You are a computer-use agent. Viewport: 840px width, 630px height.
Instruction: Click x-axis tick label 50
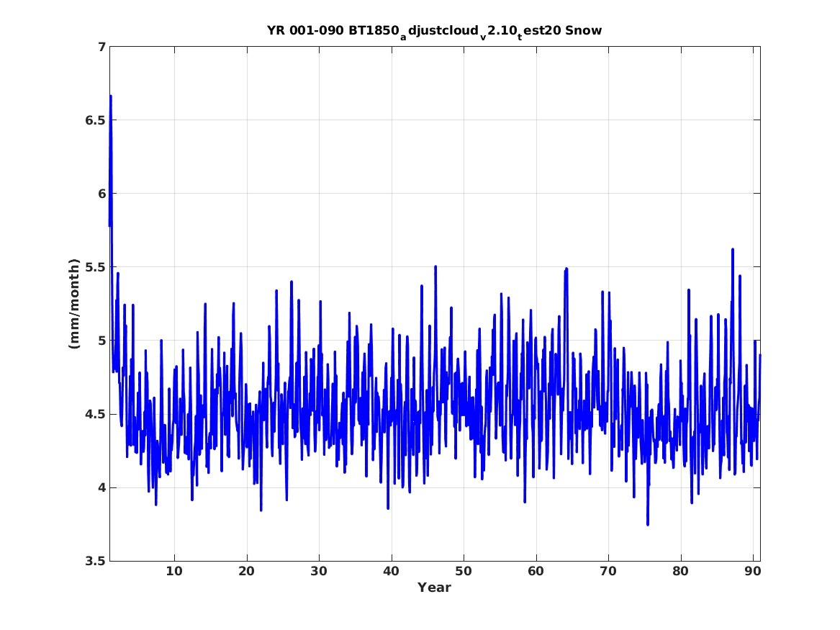coord(464,572)
